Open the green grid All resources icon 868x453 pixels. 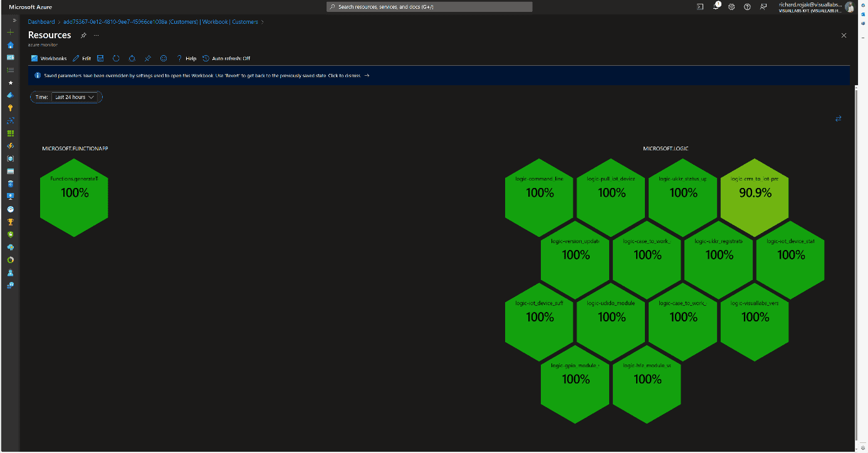tap(10, 133)
